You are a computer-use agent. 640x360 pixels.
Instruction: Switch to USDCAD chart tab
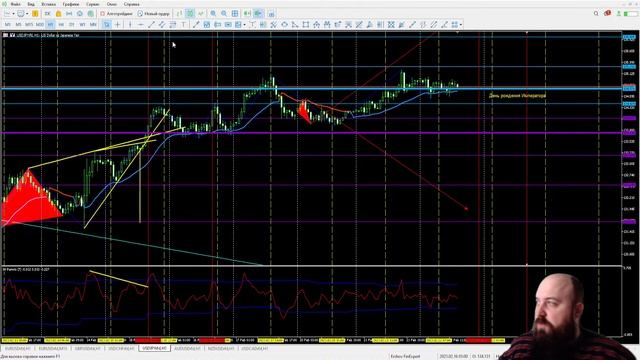point(255,349)
